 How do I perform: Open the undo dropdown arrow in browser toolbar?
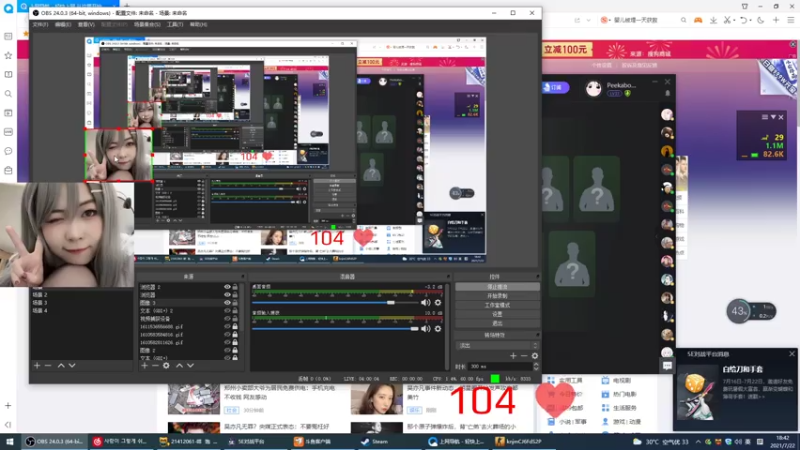click(x=751, y=20)
